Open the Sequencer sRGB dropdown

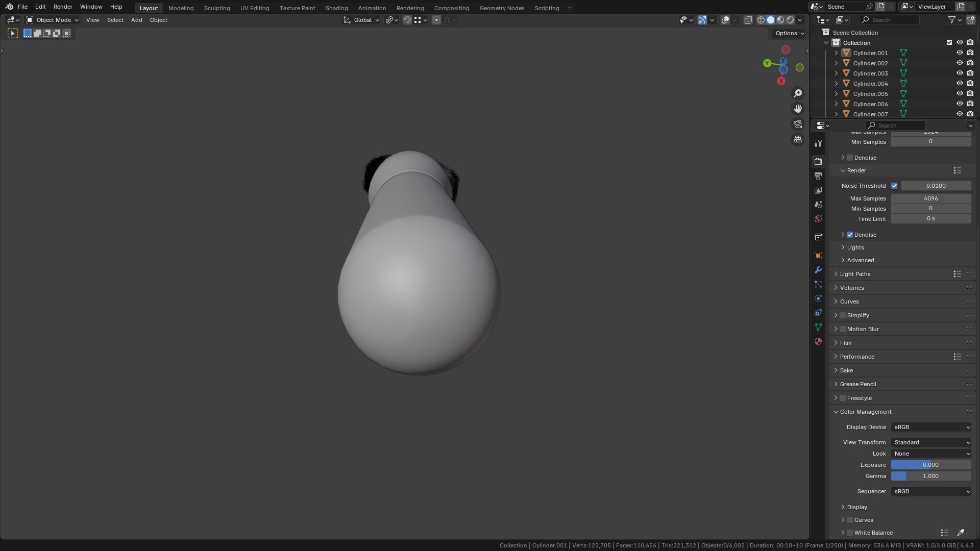click(x=931, y=491)
